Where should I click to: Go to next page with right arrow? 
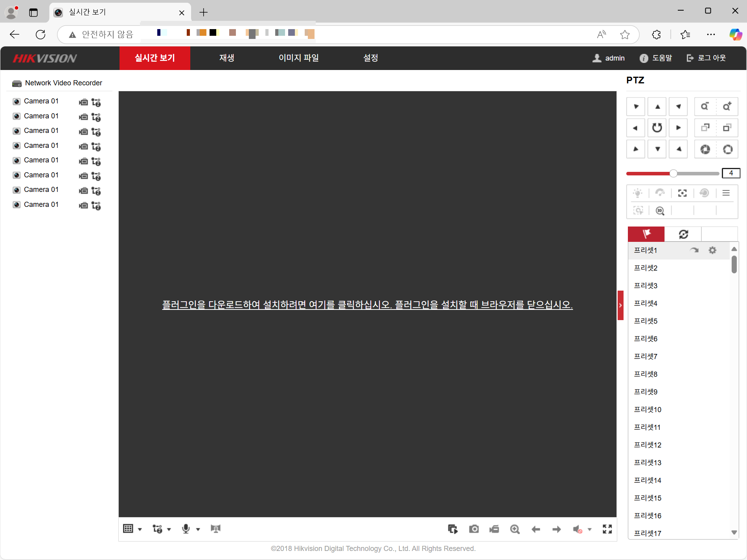557,529
